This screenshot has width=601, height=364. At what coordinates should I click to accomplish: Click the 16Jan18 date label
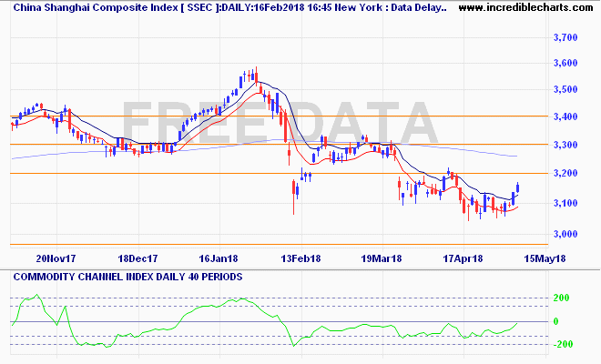click(219, 258)
